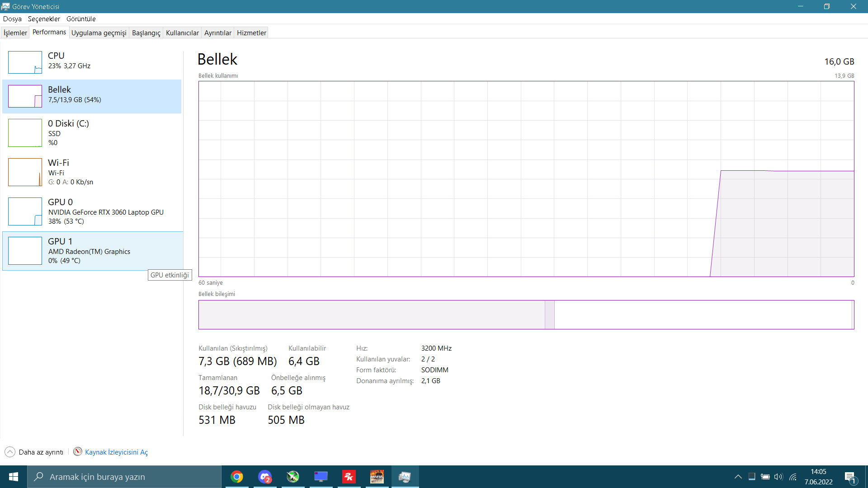Image resolution: width=868 pixels, height=488 pixels.
Task: Open the Discord taskbar icon
Action: (x=265, y=477)
